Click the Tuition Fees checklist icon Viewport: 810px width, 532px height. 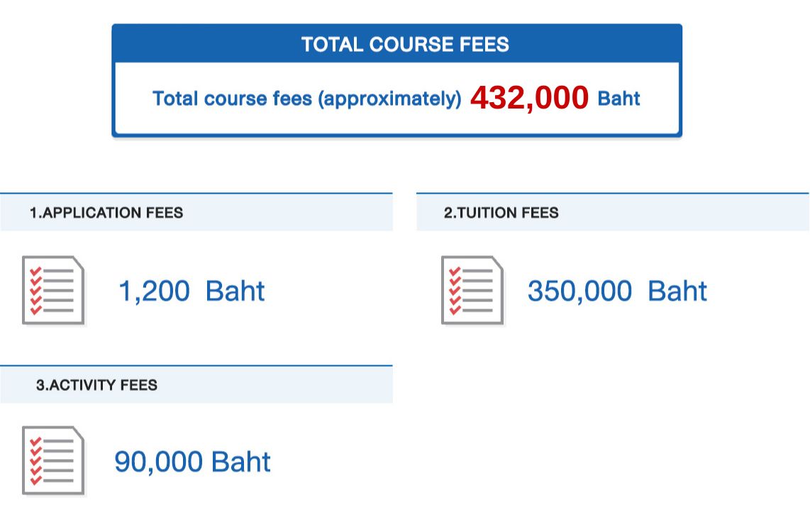pos(472,290)
